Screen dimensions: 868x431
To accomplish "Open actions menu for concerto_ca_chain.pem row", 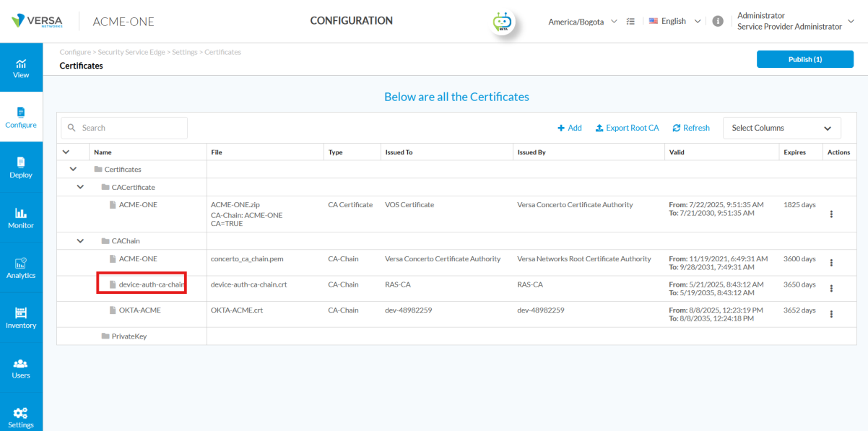I will tap(831, 263).
